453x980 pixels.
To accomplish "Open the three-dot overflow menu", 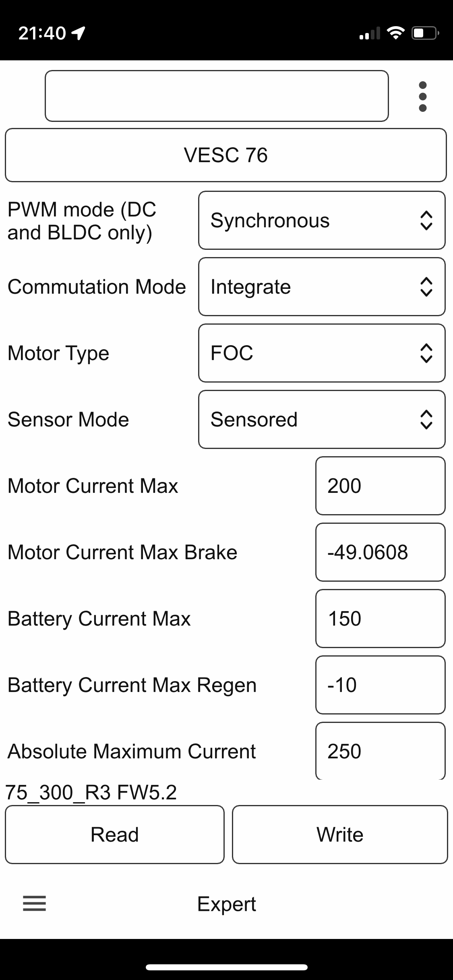I will (422, 97).
